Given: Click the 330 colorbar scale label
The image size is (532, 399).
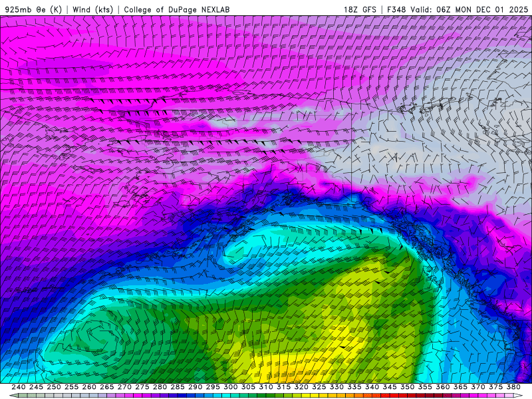Looking at the screenshot, I should point(336,387).
